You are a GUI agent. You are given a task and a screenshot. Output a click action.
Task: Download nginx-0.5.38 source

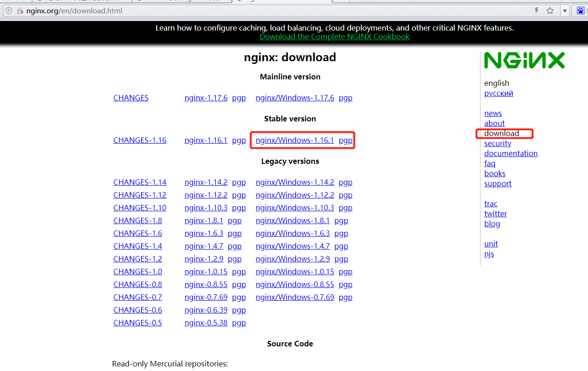pos(206,323)
